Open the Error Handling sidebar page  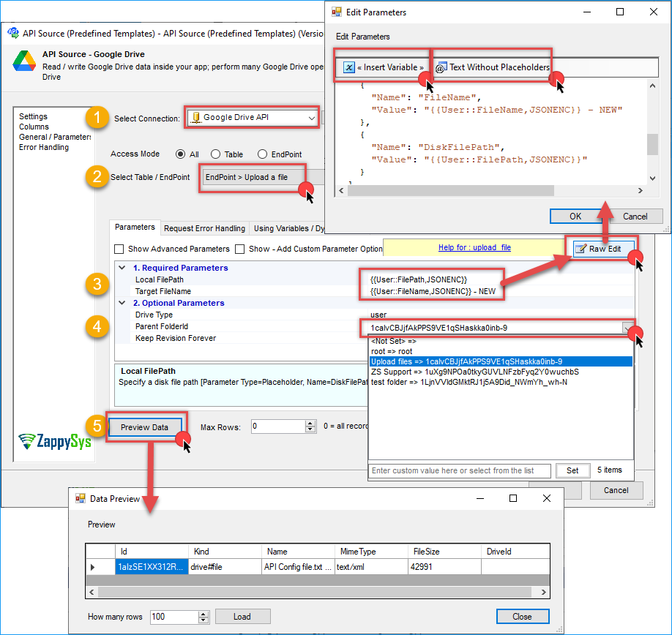tap(44, 147)
